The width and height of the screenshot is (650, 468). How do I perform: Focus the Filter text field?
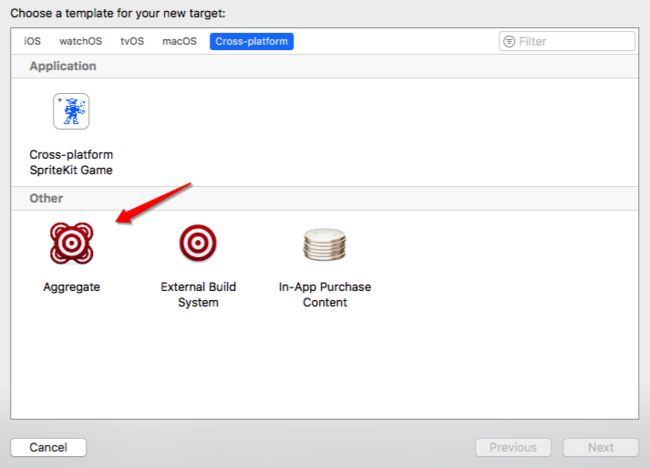567,41
